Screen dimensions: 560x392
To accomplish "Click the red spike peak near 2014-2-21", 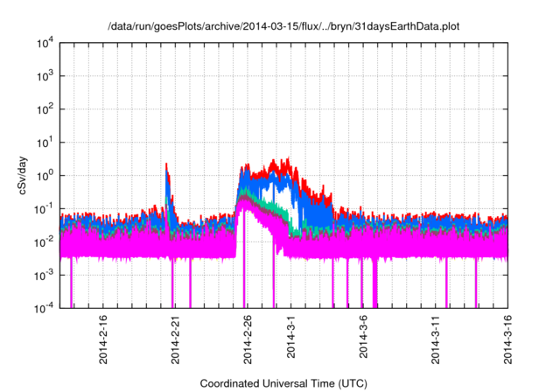I will [166, 164].
